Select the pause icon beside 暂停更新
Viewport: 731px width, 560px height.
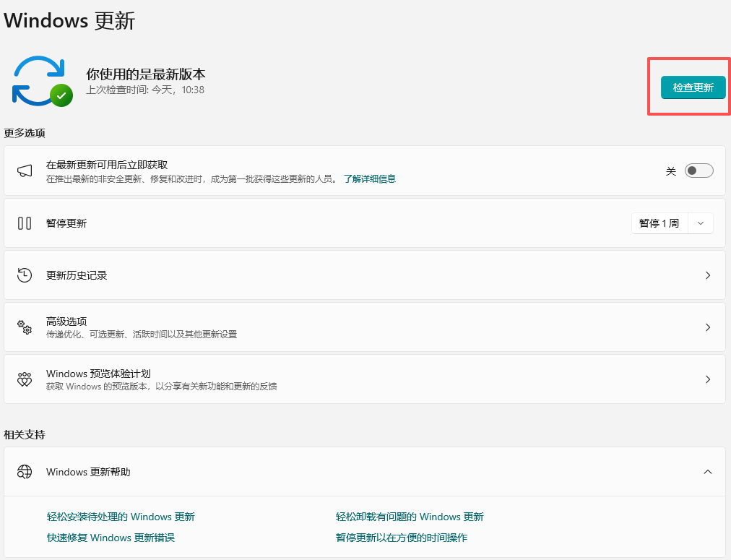point(25,223)
